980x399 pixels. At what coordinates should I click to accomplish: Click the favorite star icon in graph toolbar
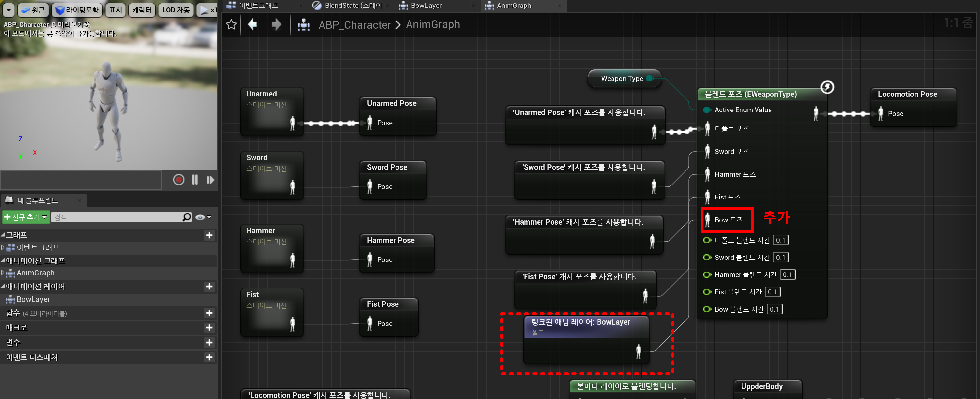click(231, 25)
